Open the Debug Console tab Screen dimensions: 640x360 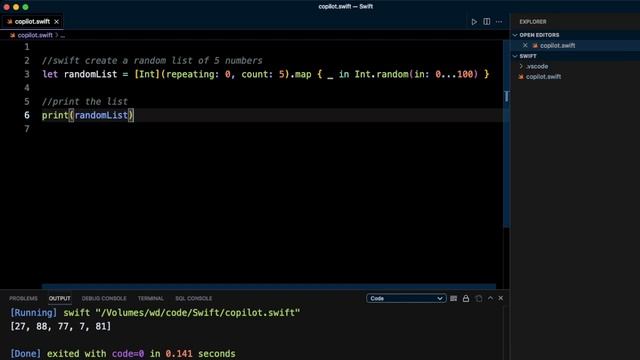pyautogui.click(x=104, y=298)
